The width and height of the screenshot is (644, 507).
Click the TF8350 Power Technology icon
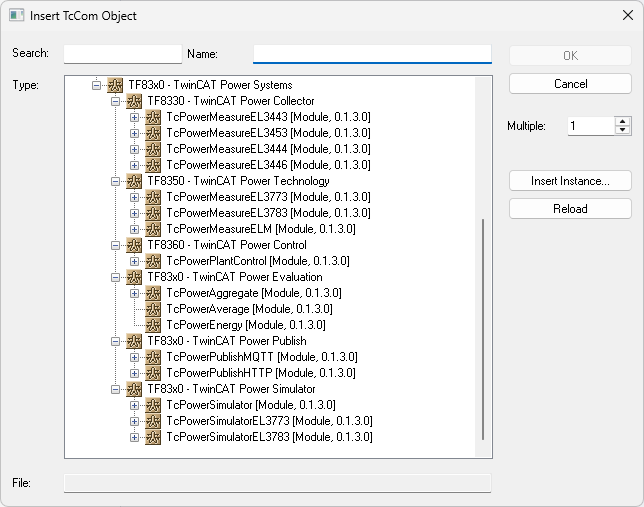(x=134, y=181)
